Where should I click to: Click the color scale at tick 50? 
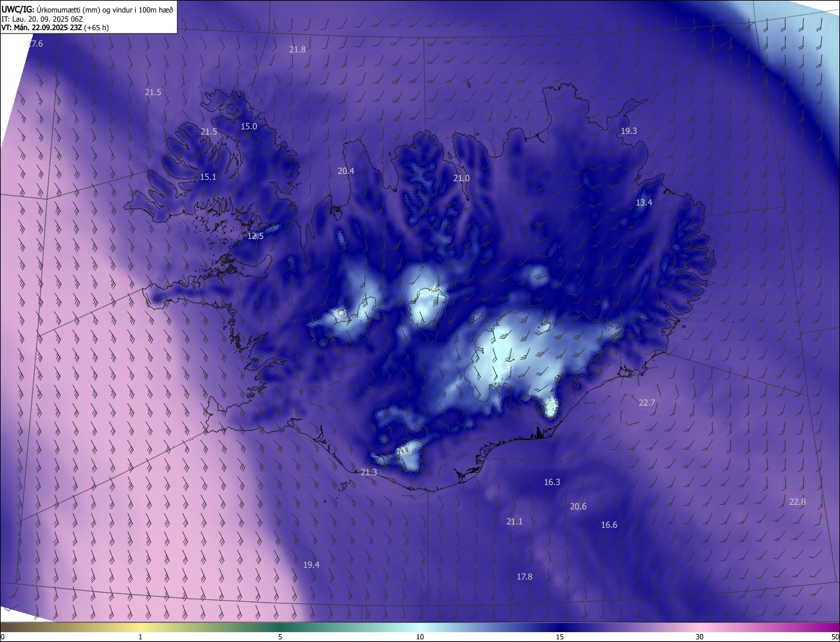pos(835,637)
